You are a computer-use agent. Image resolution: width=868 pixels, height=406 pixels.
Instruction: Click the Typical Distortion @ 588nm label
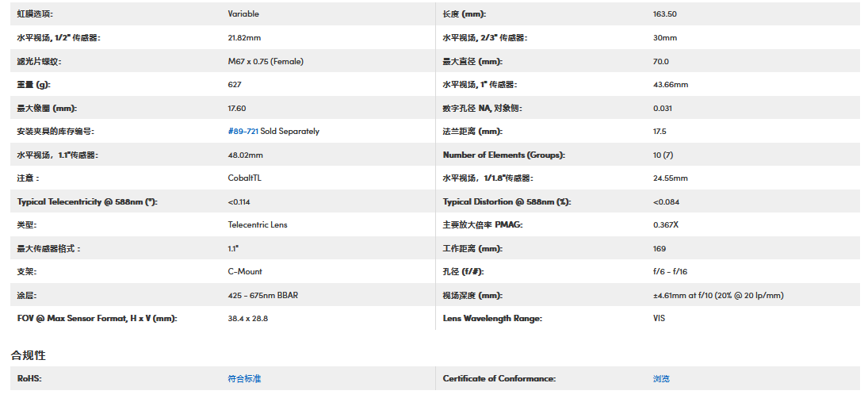coord(507,202)
